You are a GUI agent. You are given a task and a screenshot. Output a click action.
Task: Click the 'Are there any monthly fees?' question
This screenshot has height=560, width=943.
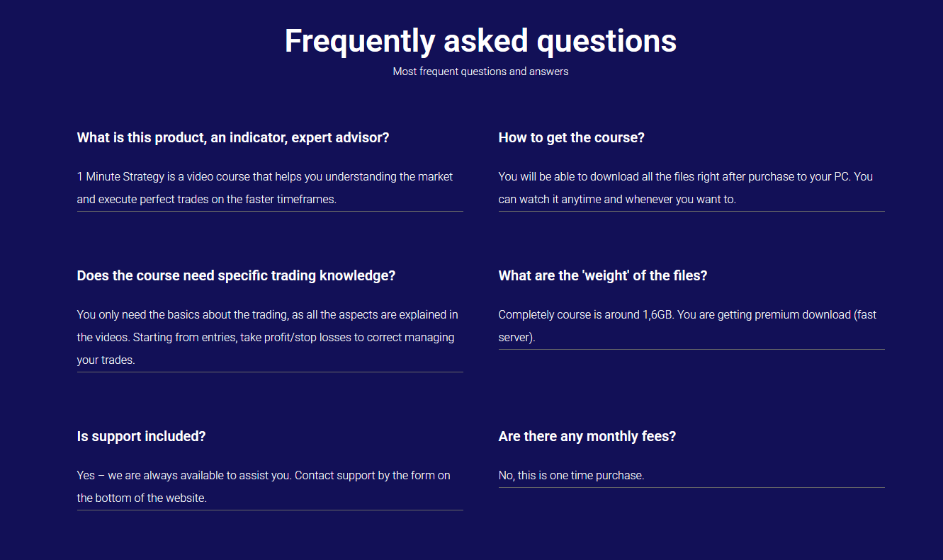tap(587, 436)
